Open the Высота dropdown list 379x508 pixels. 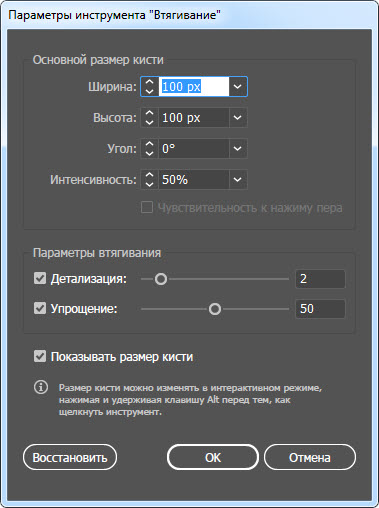[238, 118]
